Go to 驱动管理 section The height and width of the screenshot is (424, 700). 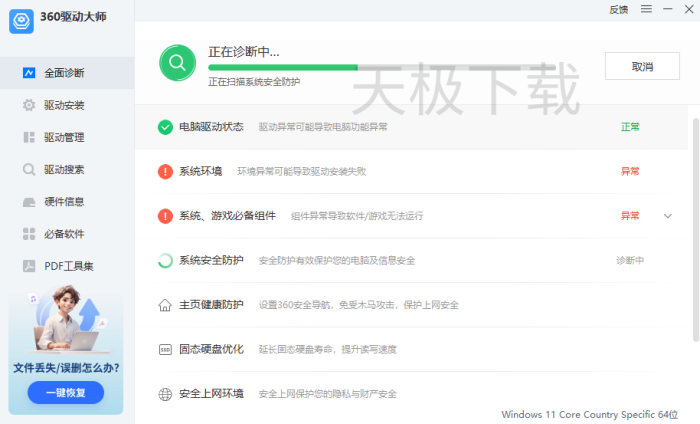(67, 137)
